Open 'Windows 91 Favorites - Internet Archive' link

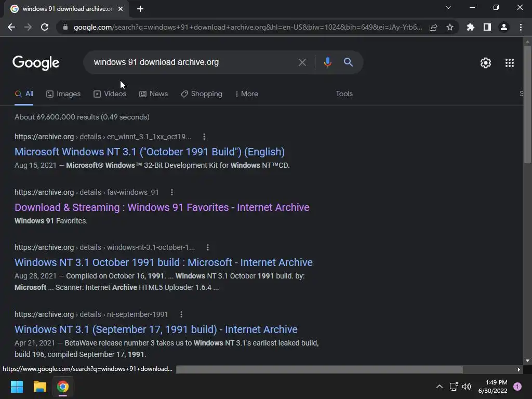point(162,207)
